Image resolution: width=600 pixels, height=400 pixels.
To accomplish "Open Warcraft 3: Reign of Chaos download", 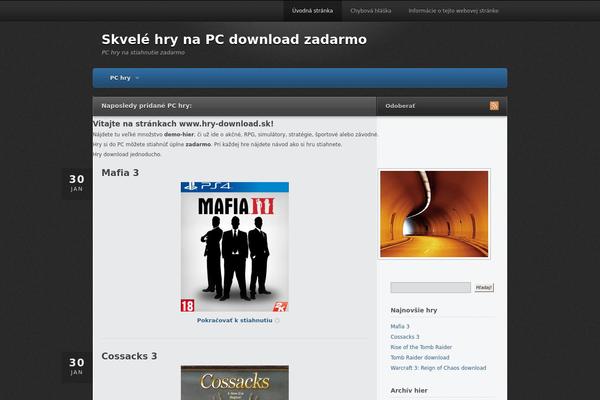I will [438, 368].
